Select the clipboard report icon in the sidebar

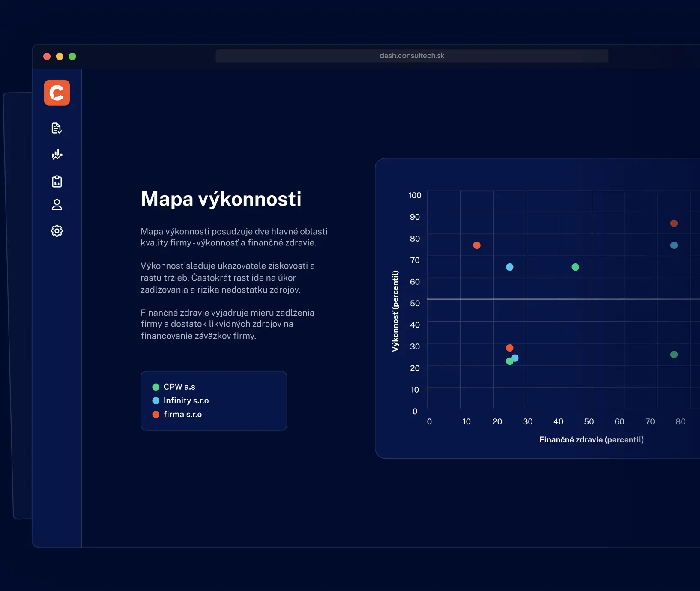tap(57, 181)
